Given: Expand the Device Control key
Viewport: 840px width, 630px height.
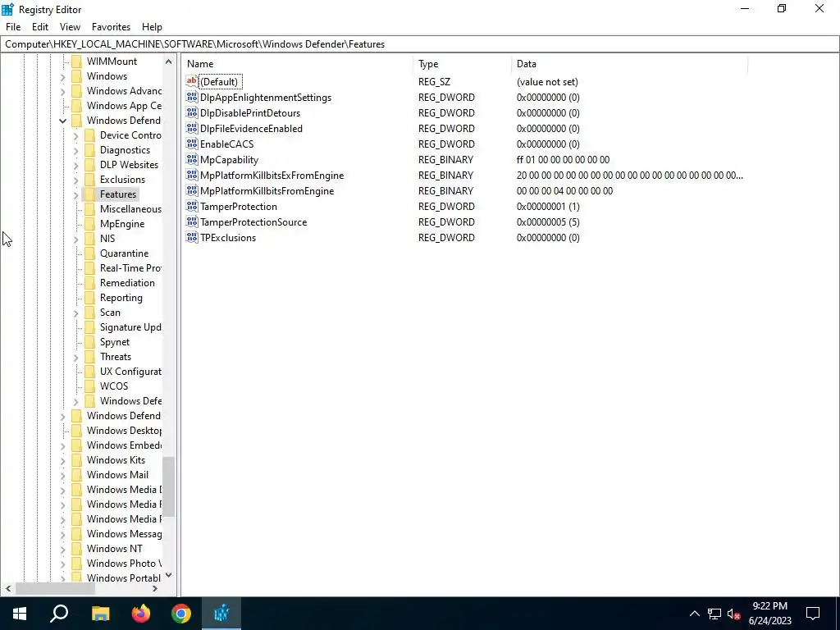Looking at the screenshot, I should click(75, 135).
